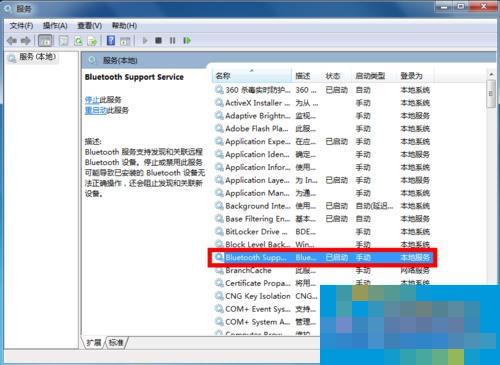The width and height of the screenshot is (500, 365).
Task: Sort by the 登录为 column header
Action: tap(414, 76)
